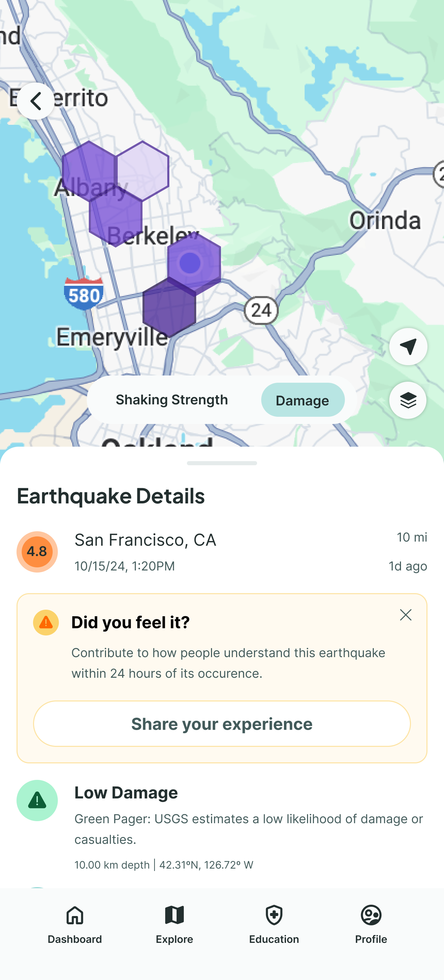Switch to the Profile tab
Screen dimensions: 444x980
371,924
